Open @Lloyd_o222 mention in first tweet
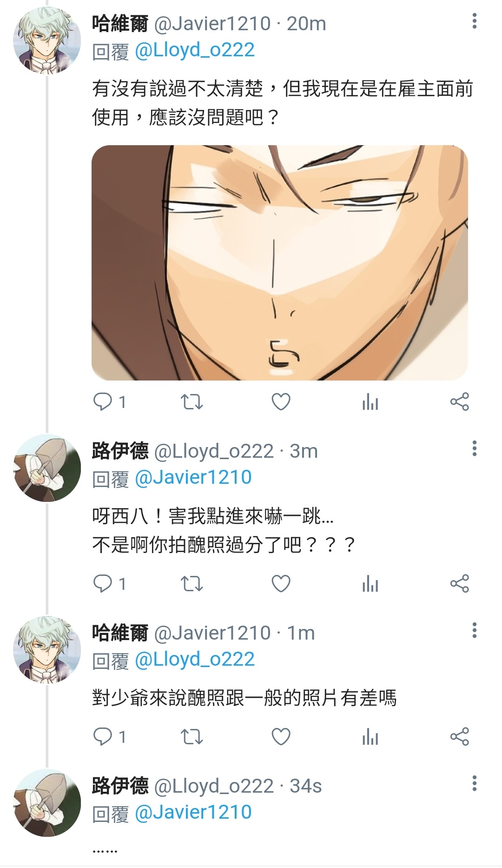 (x=195, y=50)
